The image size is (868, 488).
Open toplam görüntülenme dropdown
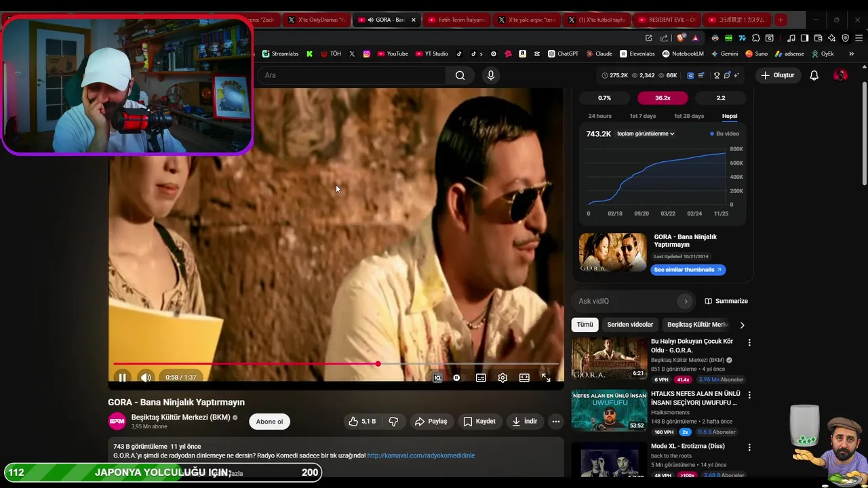click(646, 134)
